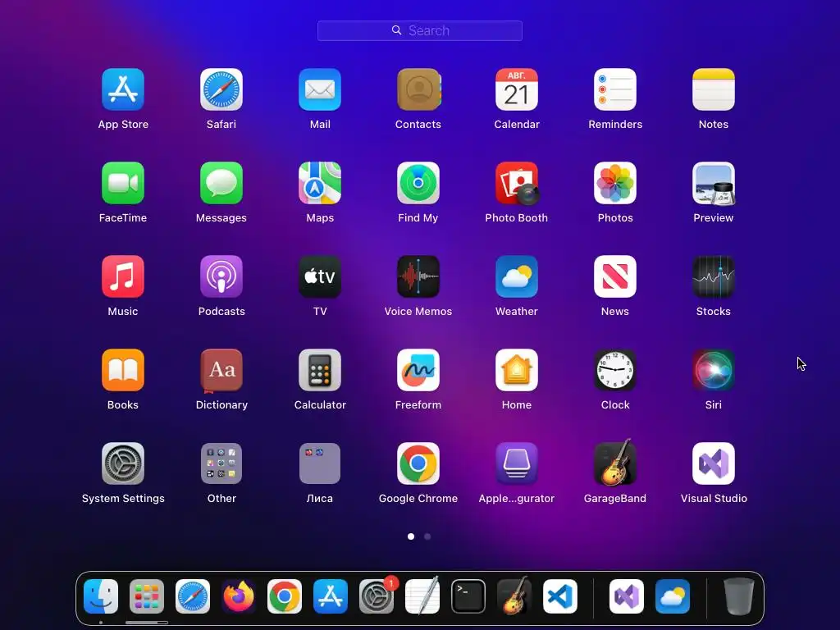
Task: Open the Reminders app
Action: [x=615, y=89]
